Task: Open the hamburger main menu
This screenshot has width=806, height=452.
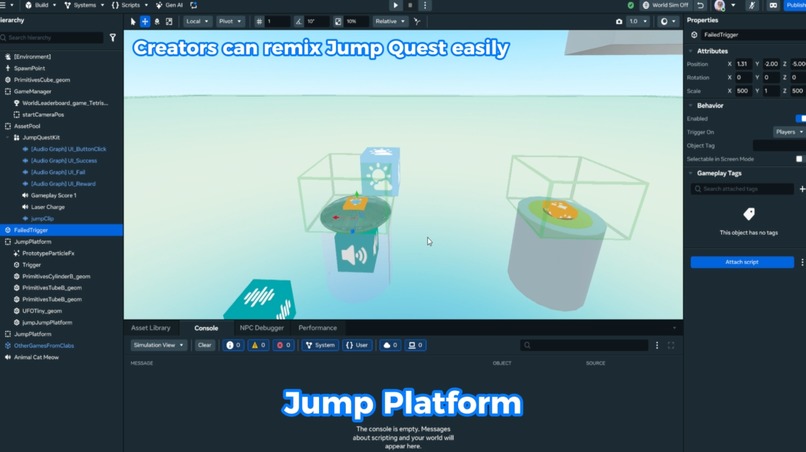Action: click(x=4, y=5)
